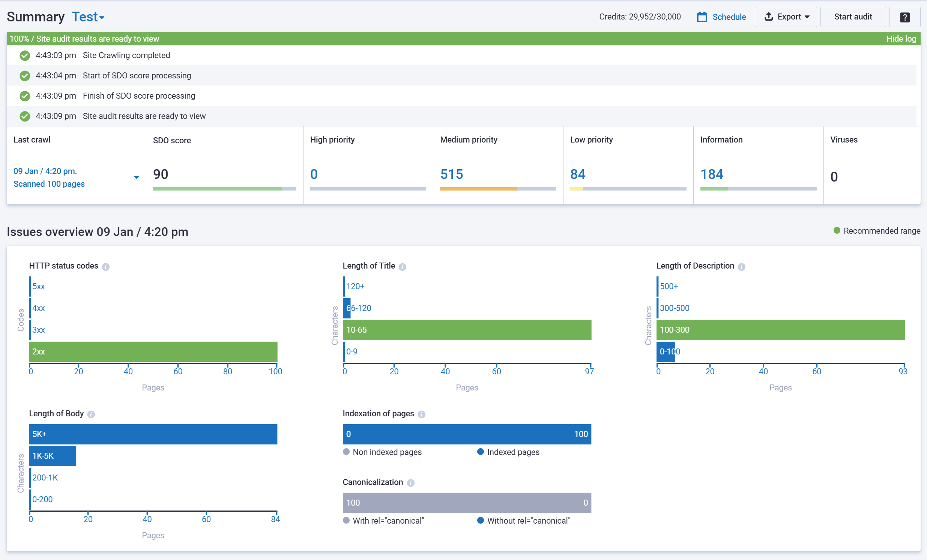Click the green 2xx status codes bar
Image resolution: width=927 pixels, height=560 pixels.
pos(153,352)
